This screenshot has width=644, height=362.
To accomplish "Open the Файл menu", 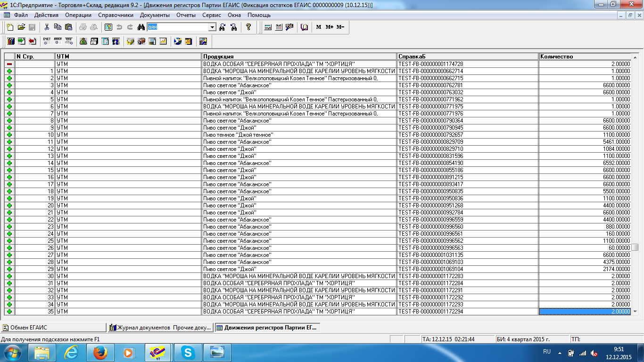I will 21,15.
